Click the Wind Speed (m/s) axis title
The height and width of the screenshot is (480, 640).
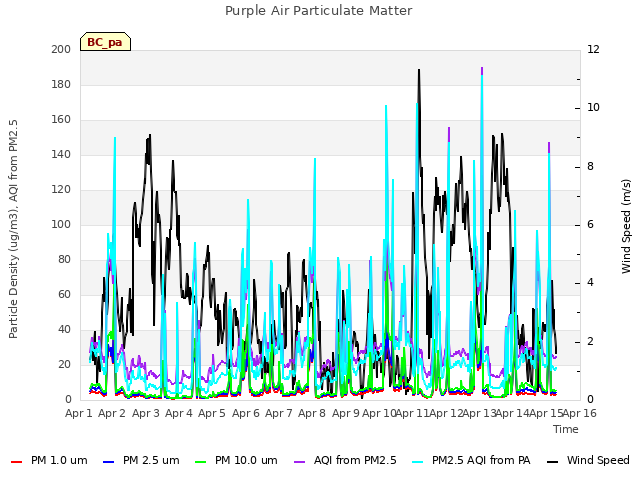point(626,226)
